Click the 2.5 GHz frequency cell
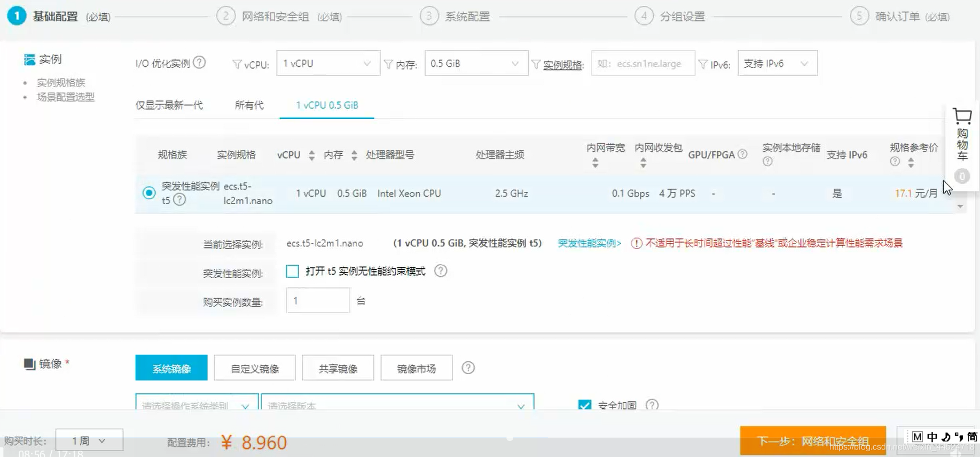 (511, 193)
